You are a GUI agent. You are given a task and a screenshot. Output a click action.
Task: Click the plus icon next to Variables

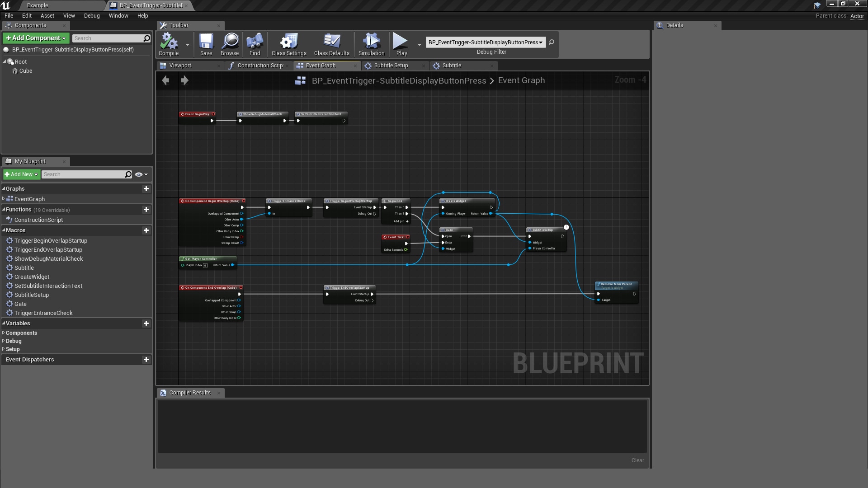point(146,324)
